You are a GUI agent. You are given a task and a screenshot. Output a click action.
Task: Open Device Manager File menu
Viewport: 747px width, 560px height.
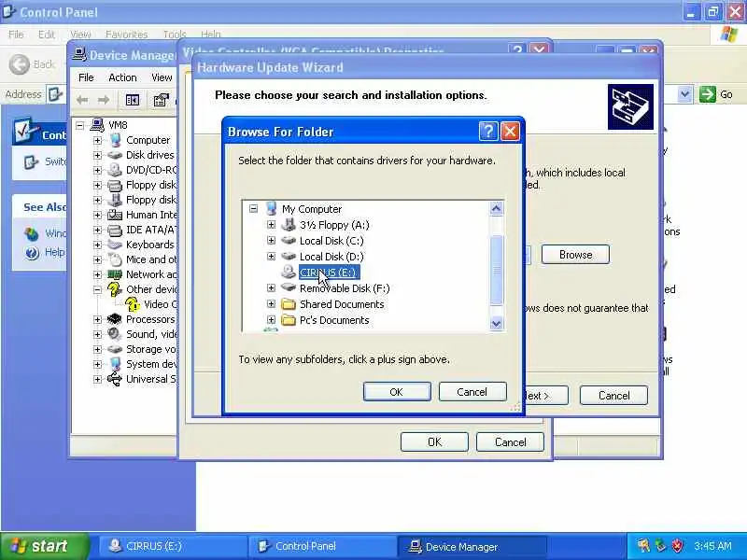(x=86, y=77)
